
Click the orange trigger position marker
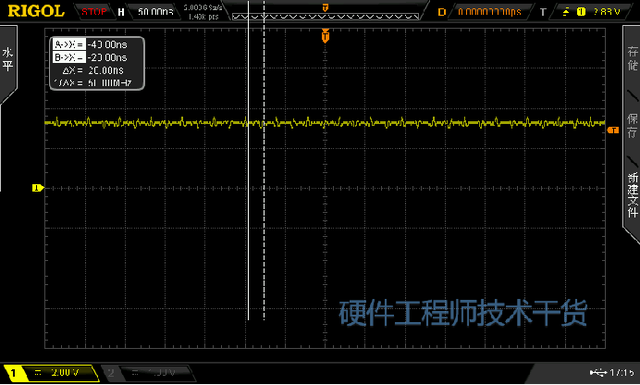pyautogui.click(x=325, y=36)
